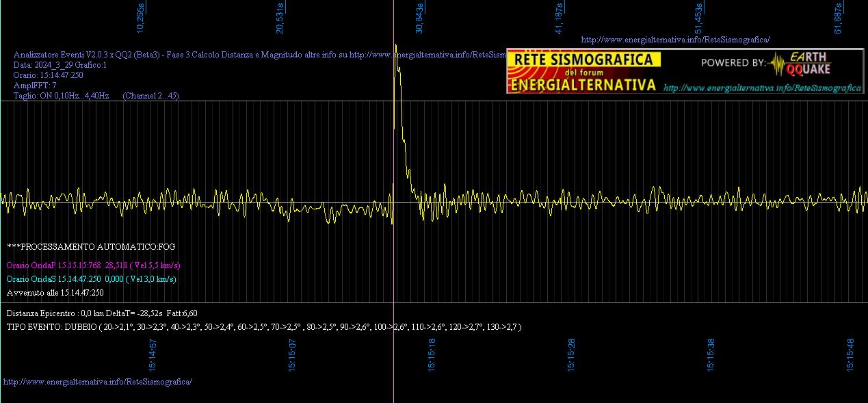Viewport: 868px width, 403px height.
Task: Click the 'Data: 2024_3_29 Grafico:1' line
Action: [x=60, y=65]
